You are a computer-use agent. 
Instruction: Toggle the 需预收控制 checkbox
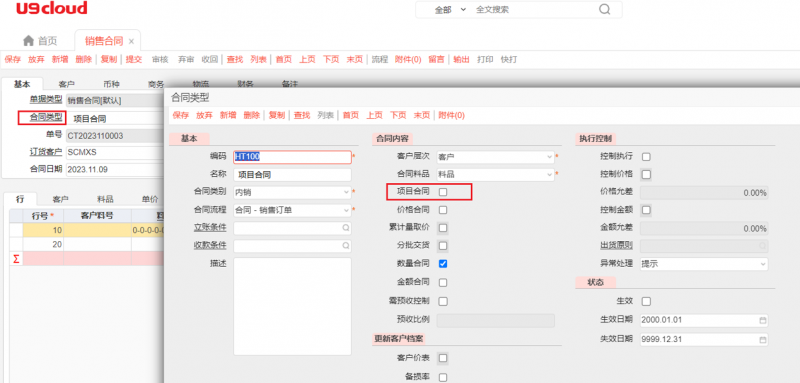point(443,301)
